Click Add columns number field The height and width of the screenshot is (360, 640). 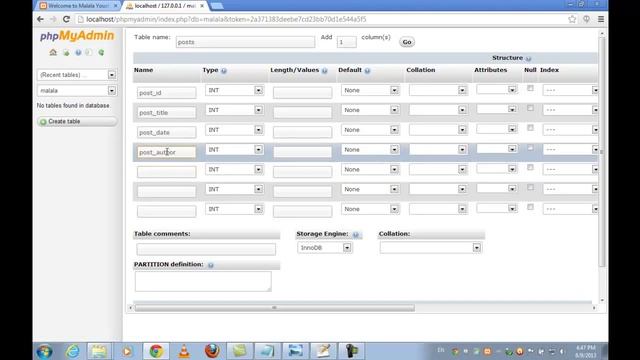347,42
